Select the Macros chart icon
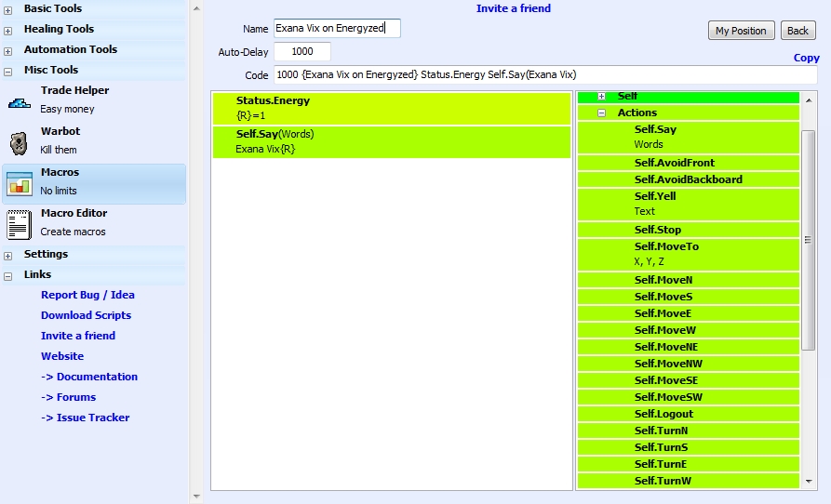The height and width of the screenshot is (504, 831). pyautogui.click(x=20, y=183)
